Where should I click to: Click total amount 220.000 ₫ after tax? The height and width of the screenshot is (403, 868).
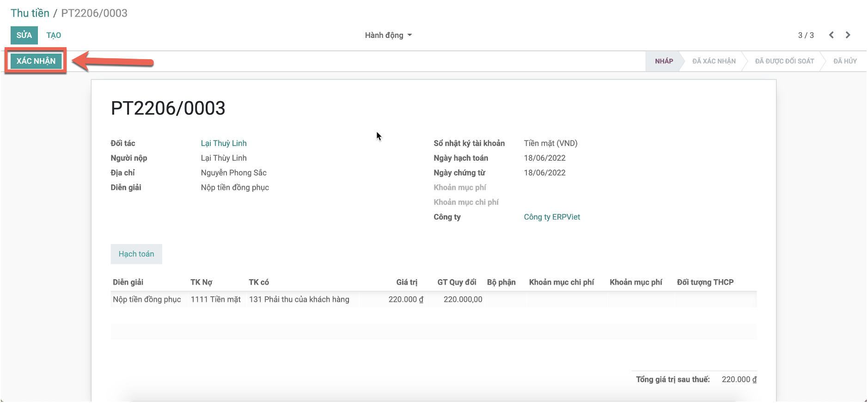(739, 379)
